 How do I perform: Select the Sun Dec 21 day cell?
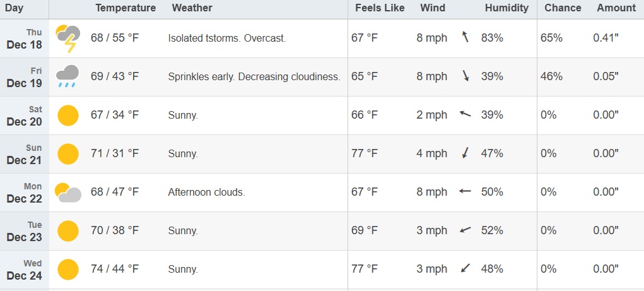25,154
